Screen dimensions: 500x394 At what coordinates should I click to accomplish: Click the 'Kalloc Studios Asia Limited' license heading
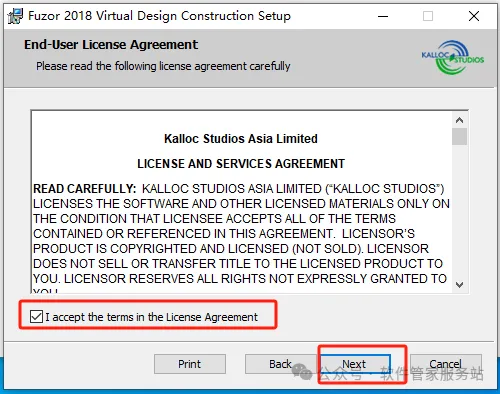[241, 139]
